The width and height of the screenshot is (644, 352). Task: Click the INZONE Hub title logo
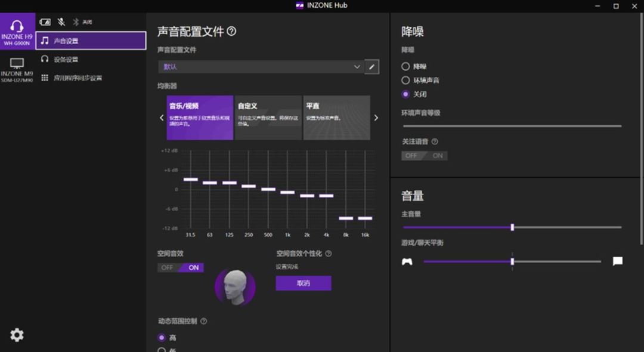(300, 5)
